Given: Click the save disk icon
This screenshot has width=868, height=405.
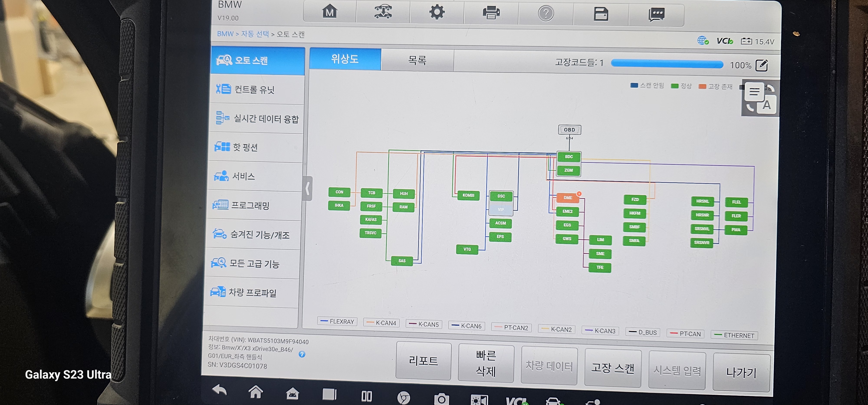Looking at the screenshot, I should (601, 14).
